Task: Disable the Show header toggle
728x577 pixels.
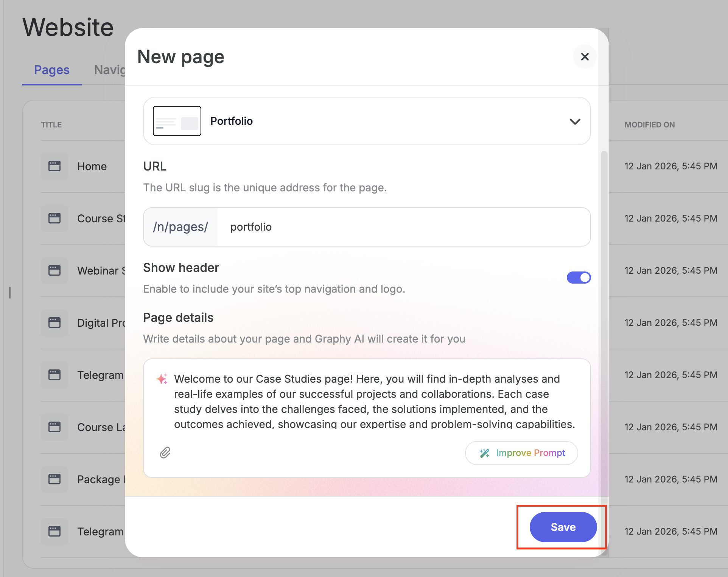Action: click(579, 278)
